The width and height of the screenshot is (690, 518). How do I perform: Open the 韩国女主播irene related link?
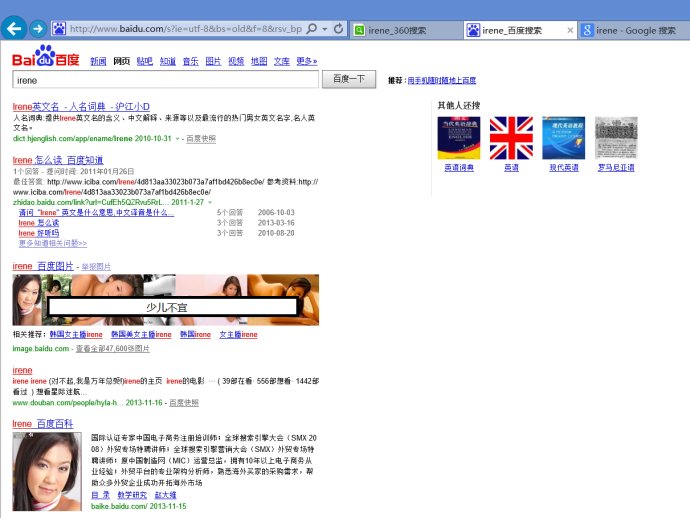tap(76, 334)
